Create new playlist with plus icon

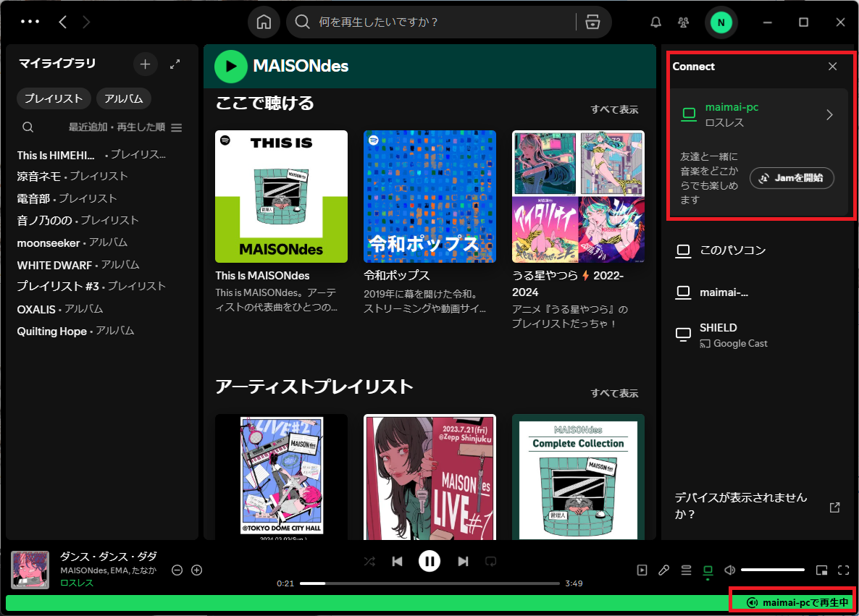(145, 64)
